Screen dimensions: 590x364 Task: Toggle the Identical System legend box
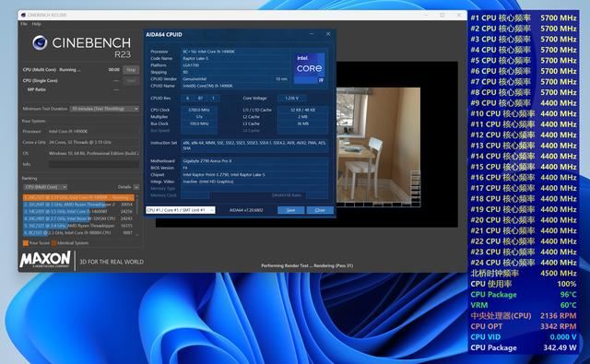53,243
